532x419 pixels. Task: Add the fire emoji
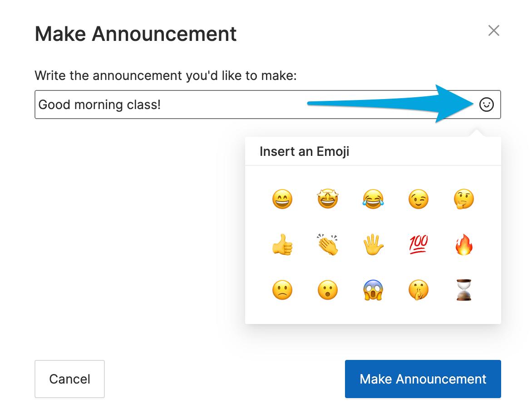[464, 244]
